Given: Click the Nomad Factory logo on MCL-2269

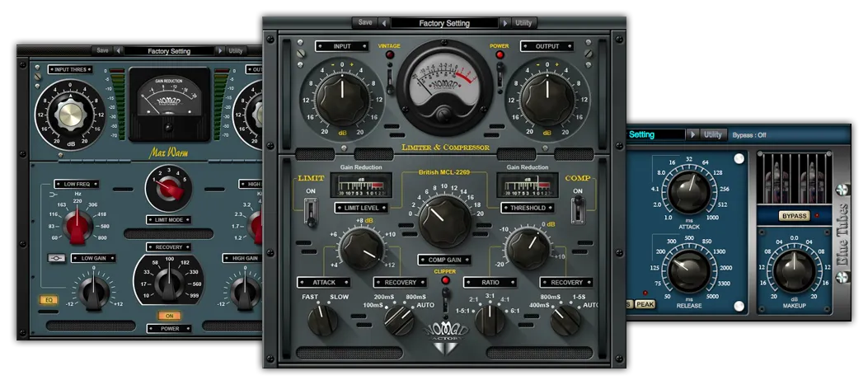Looking at the screenshot, I should point(444,339).
